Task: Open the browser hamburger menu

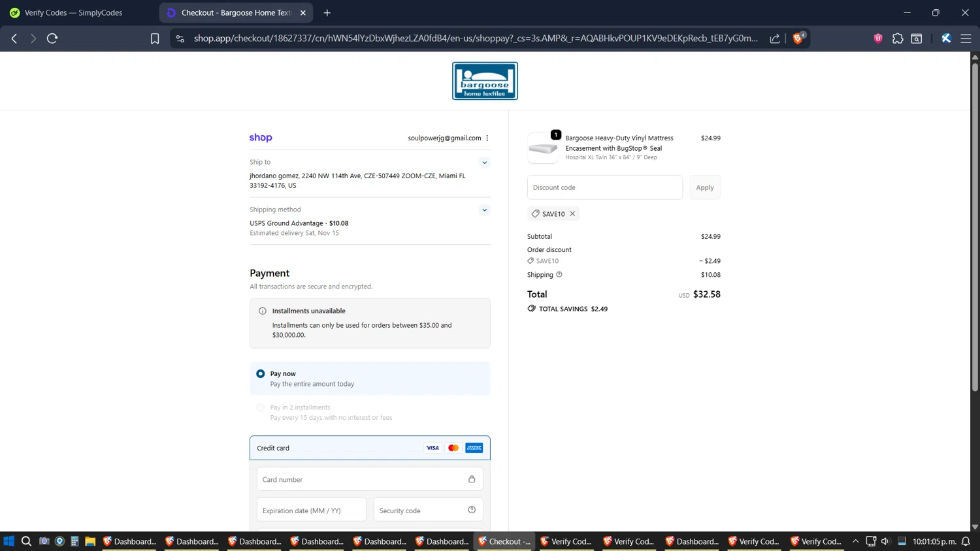Action: tap(966, 39)
